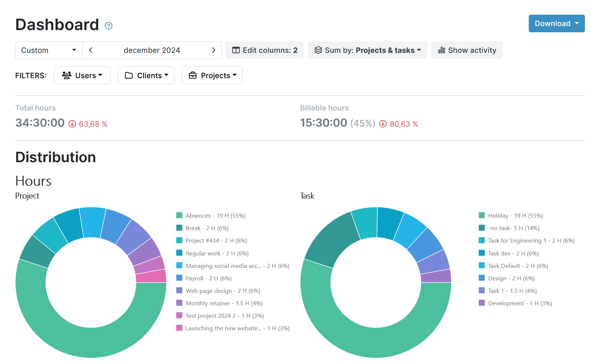Click the total hours down-trend arrow icon
Image resolution: width=593 pixels, height=364 pixels.
[72, 124]
